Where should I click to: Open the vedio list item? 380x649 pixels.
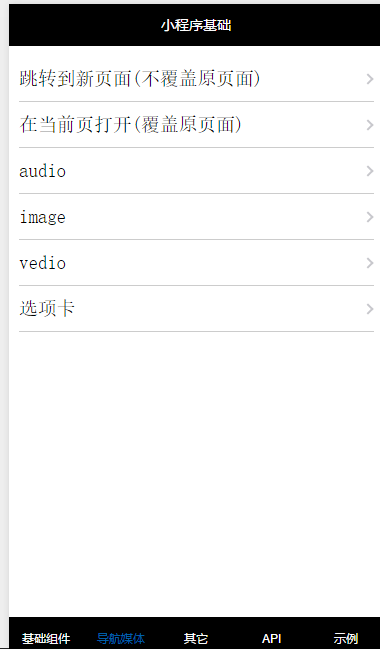point(196,262)
